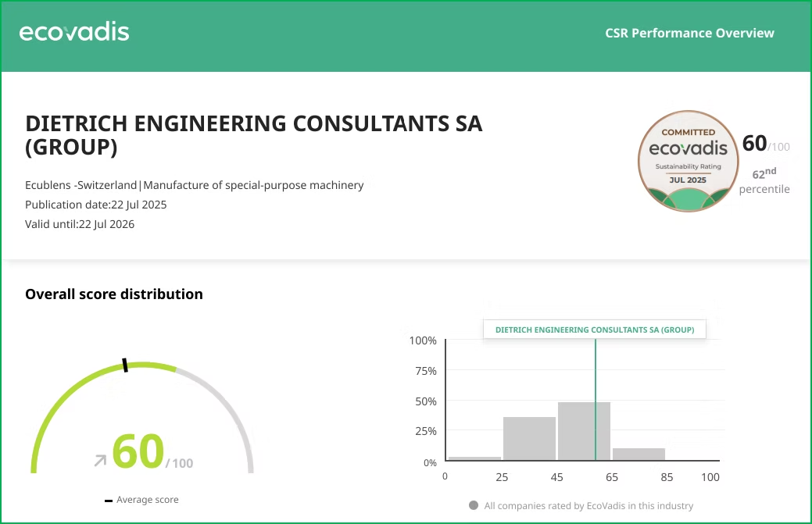Click the CSR Performance Overview header text

coord(689,33)
